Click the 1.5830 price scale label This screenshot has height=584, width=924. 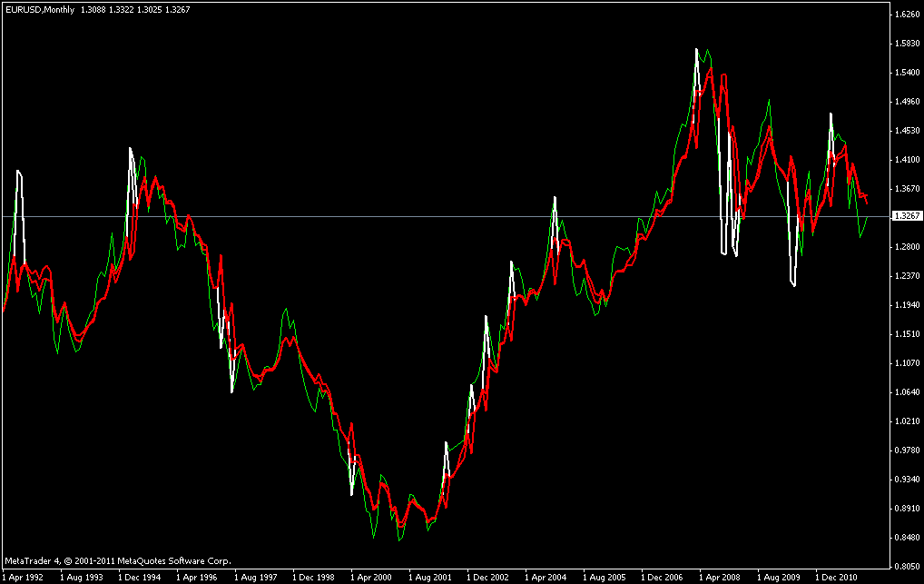point(907,43)
